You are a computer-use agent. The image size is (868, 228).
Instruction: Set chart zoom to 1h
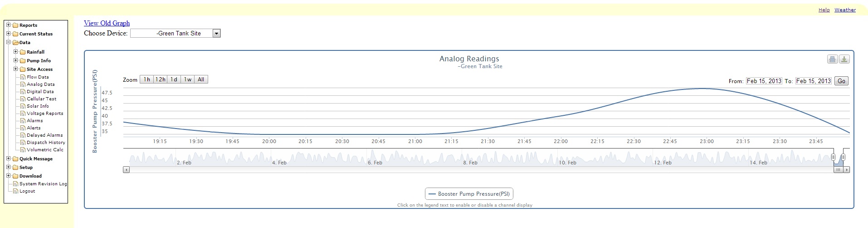point(146,79)
